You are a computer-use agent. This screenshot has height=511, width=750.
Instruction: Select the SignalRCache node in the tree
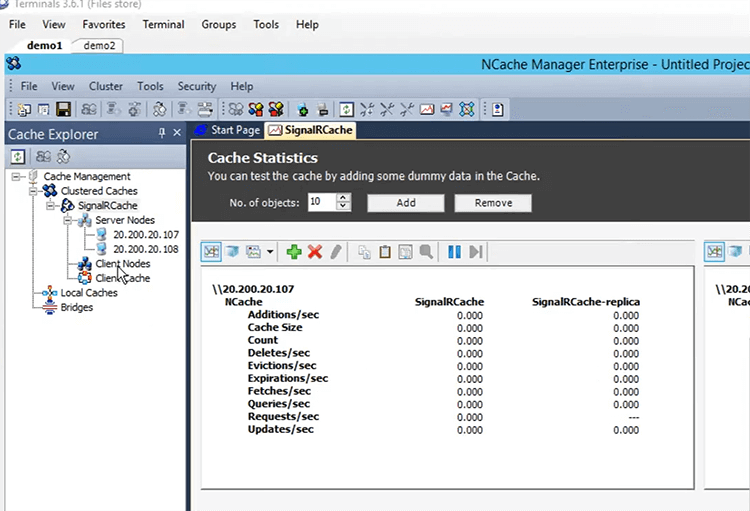click(108, 206)
